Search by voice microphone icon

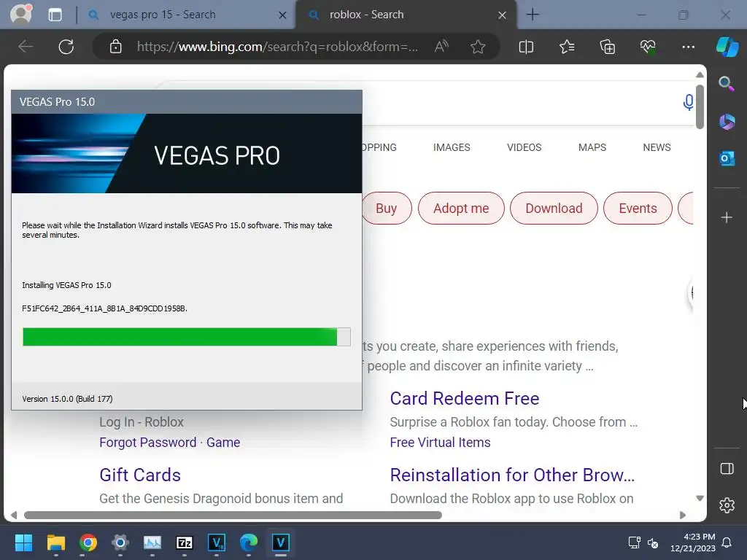pos(689,102)
